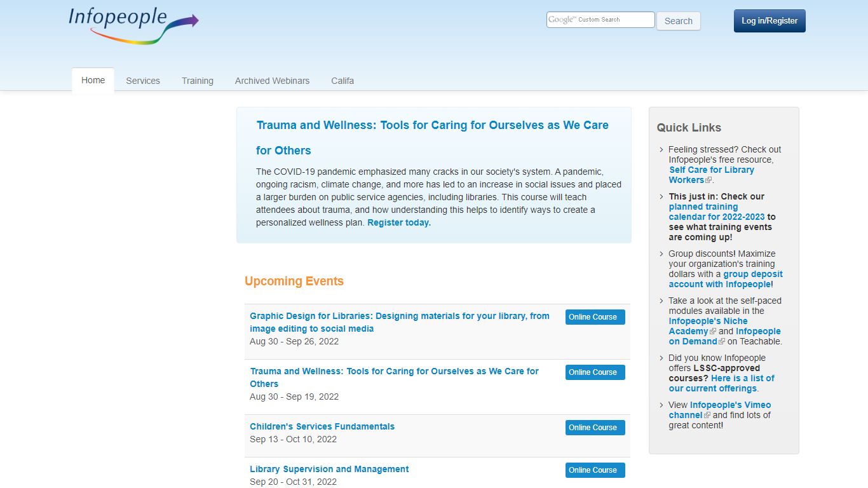
Task: Click the Infopeople logo
Action: [x=133, y=25]
